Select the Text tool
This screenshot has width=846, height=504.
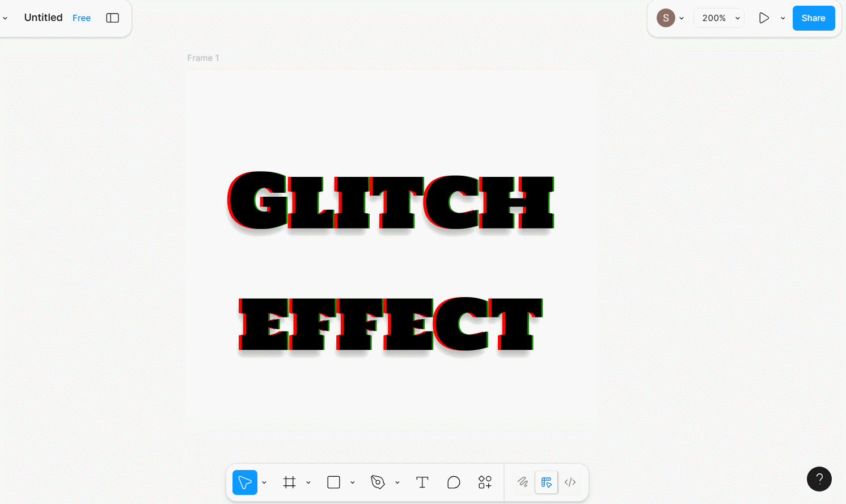pos(422,482)
